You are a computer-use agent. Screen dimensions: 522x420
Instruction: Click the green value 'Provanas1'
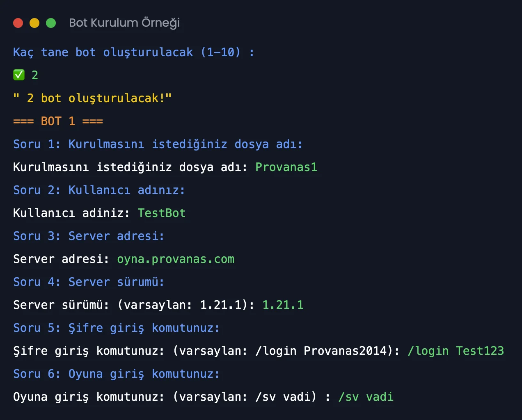[286, 167]
